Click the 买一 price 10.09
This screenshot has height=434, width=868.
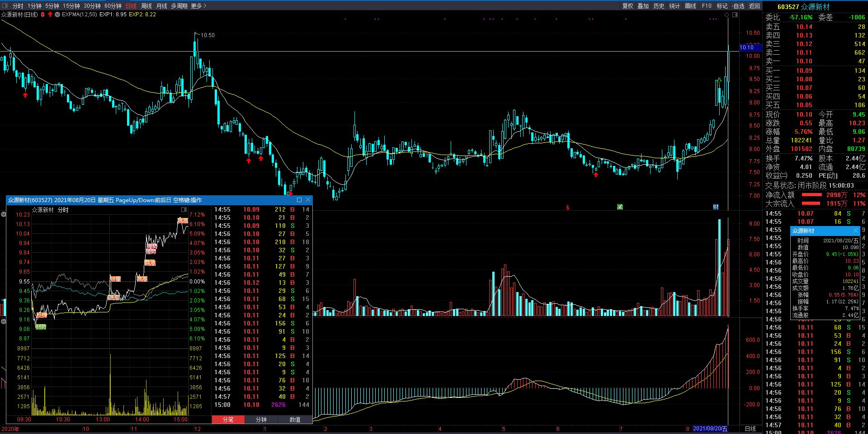pos(804,71)
